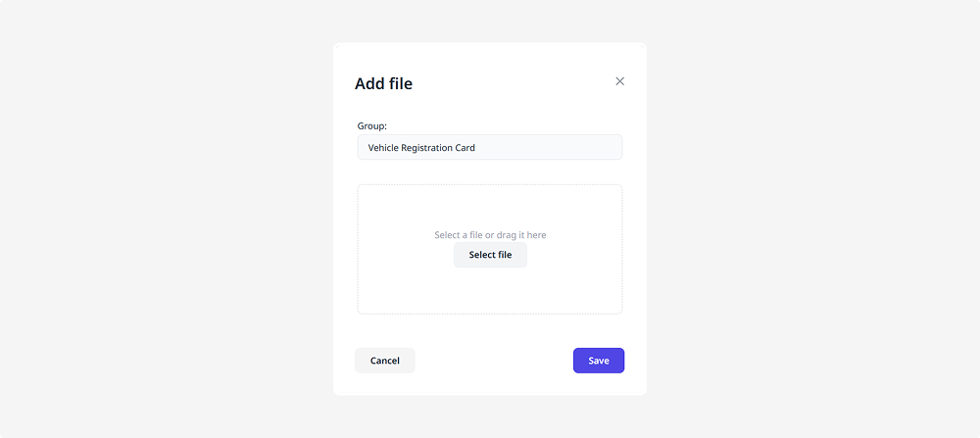Select the Vehicle Registration Card group value
This screenshot has height=438, width=980.
[x=428, y=148]
